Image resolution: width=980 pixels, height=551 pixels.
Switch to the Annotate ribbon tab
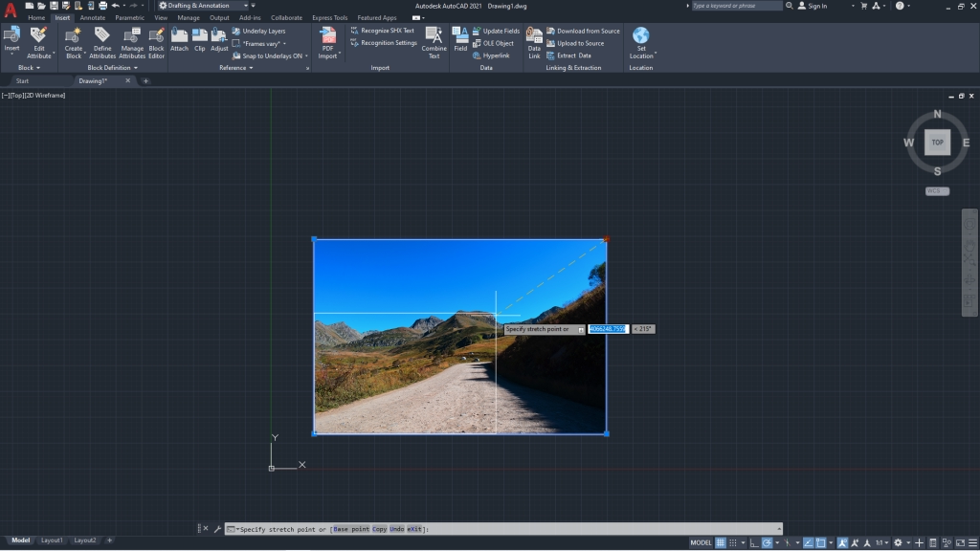91,16
